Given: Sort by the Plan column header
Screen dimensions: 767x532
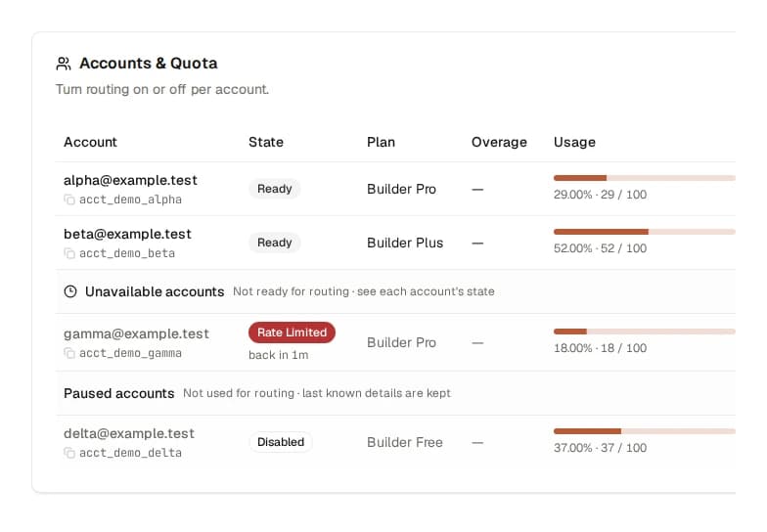Looking at the screenshot, I should point(382,143).
